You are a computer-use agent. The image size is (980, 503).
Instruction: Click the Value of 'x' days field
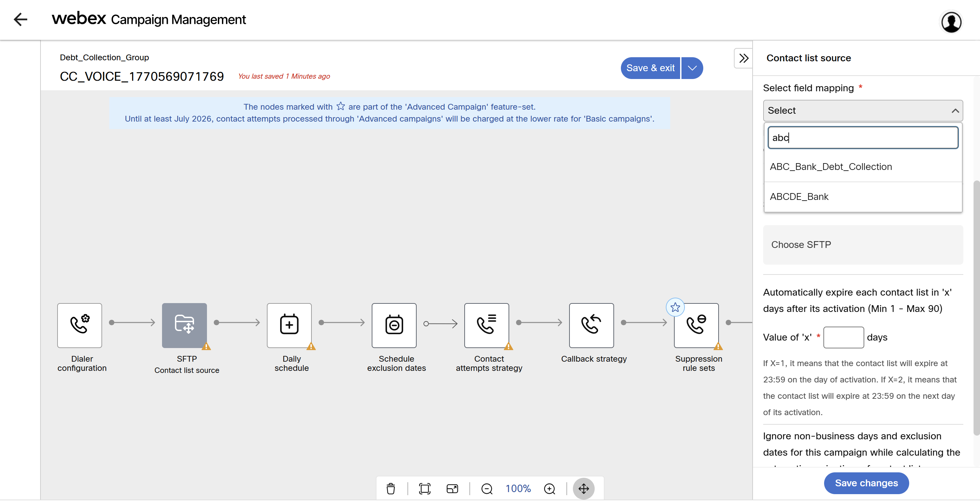coord(843,337)
